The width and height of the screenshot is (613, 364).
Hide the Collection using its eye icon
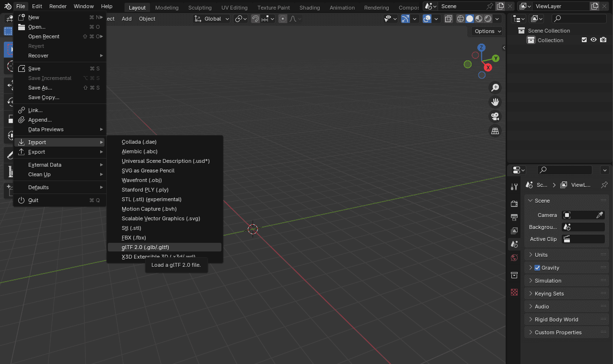[594, 40]
